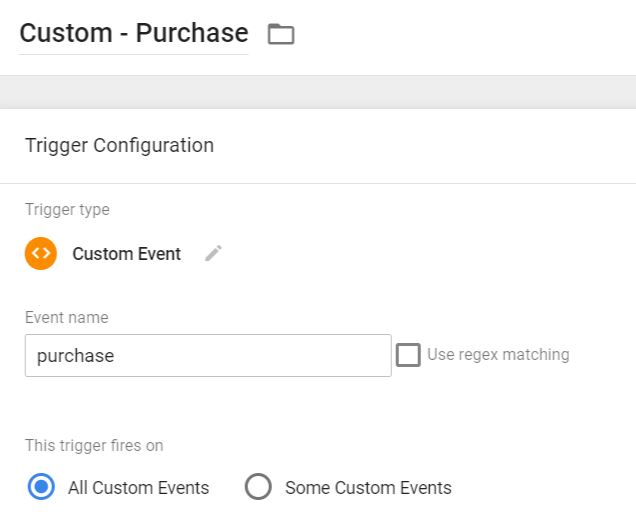Click the orange Custom Event type icon

pyautogui.click(x=41, y=253)
